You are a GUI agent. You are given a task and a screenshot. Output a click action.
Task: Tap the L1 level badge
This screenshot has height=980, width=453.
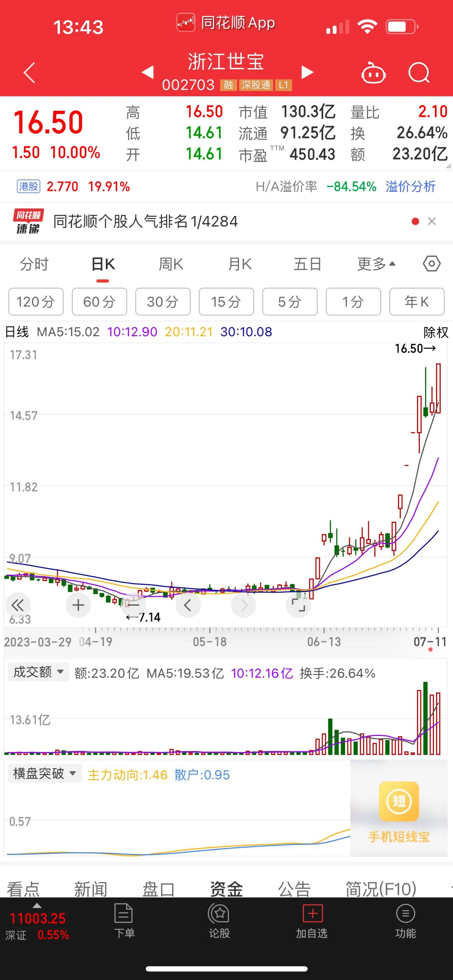283,85
